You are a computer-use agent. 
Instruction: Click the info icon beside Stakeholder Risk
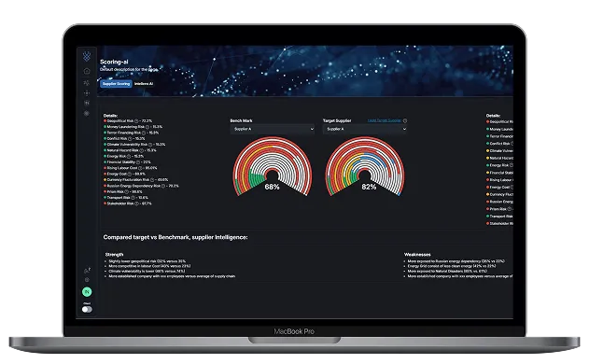[x=136, y=203]
